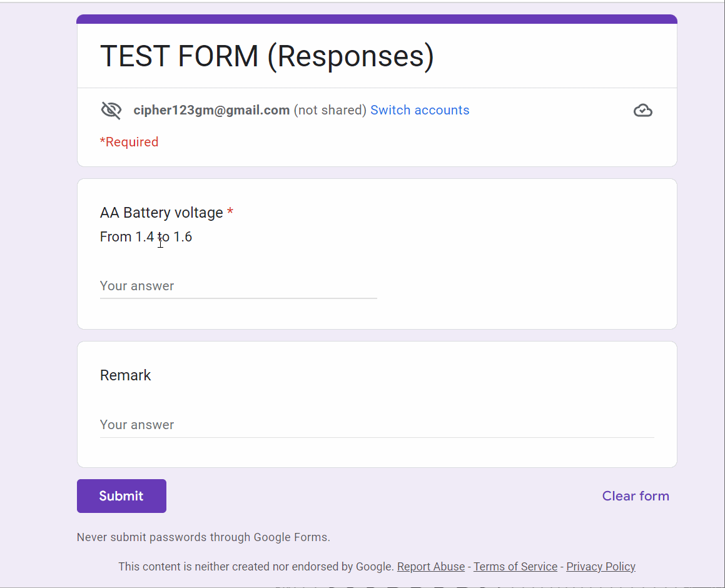Image resolution: width=725 pixels, height=588 pixels.
Task: Click the Clear form button
Action: [635, 496]
